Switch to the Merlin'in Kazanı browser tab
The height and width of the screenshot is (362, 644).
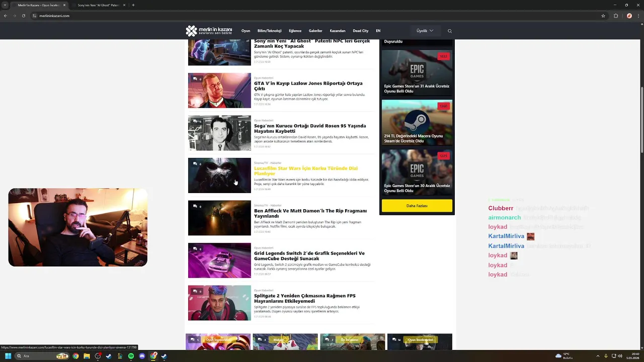click(x=38, y=5)
